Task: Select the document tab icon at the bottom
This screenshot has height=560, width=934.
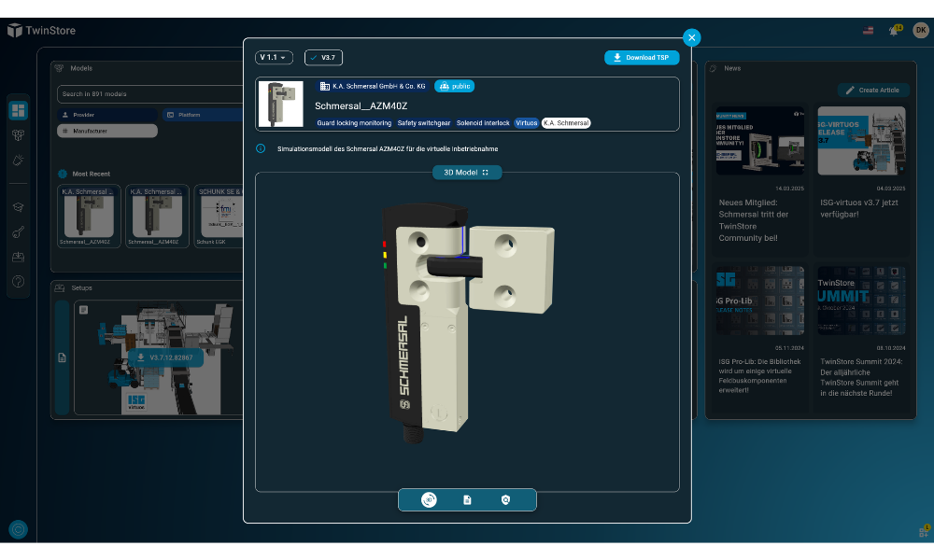Action: click(467, 500)
